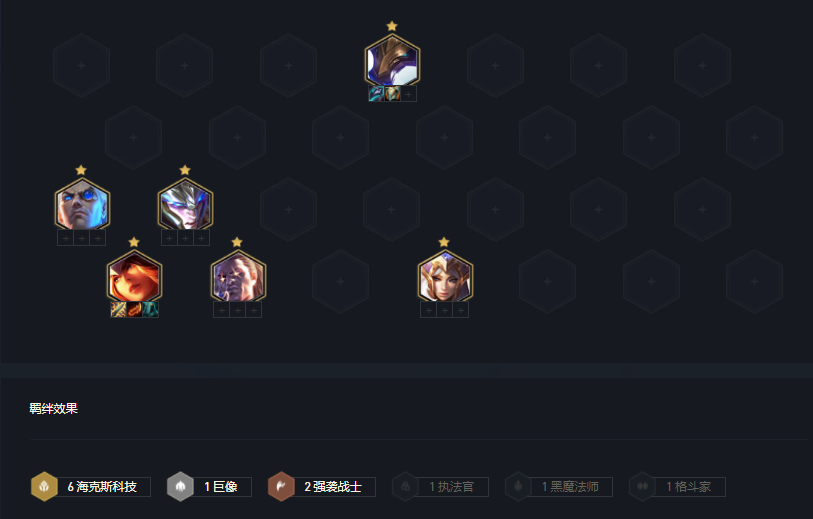Toggle the star above the blonde champion

444,242
